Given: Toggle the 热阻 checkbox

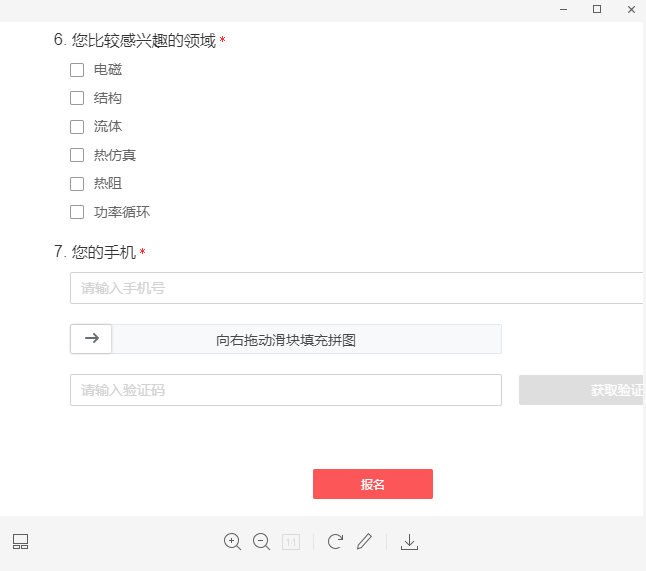Looking at the screenshot, I should 77,184.
